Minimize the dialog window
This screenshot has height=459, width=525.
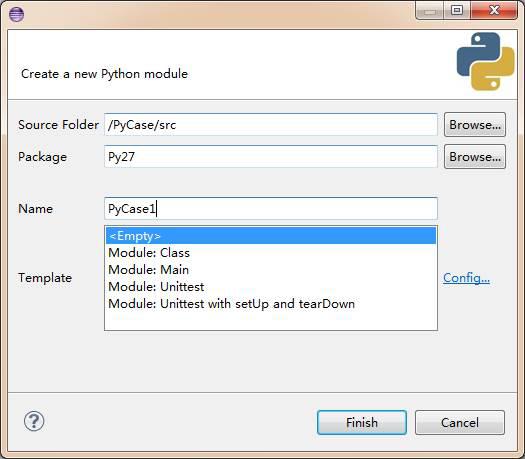[x=430, y=10]
